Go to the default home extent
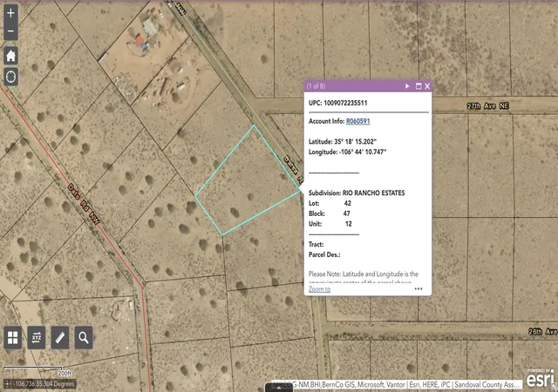The height and width of the screenshot is (392, 558). [10, 56]
